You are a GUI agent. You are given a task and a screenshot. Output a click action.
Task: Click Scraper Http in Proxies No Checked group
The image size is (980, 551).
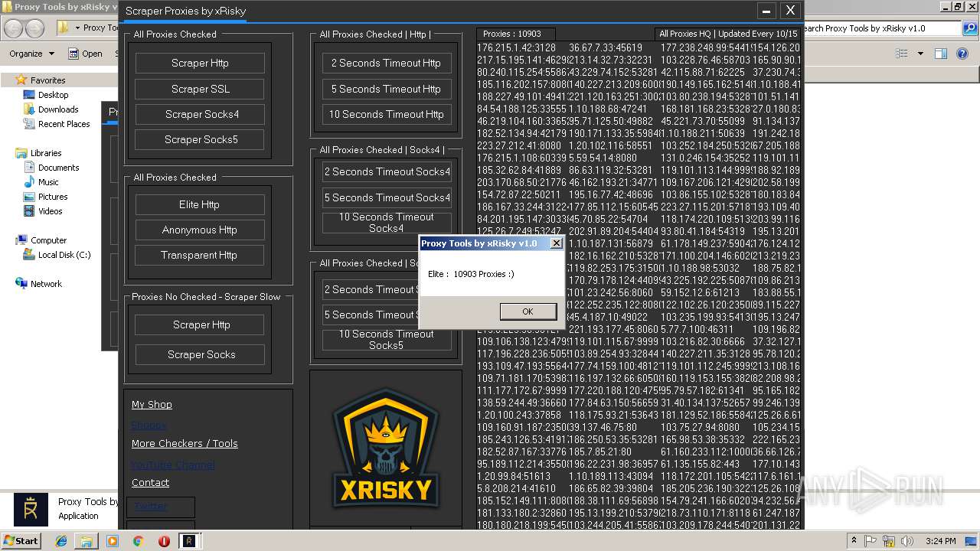point(201,324)
